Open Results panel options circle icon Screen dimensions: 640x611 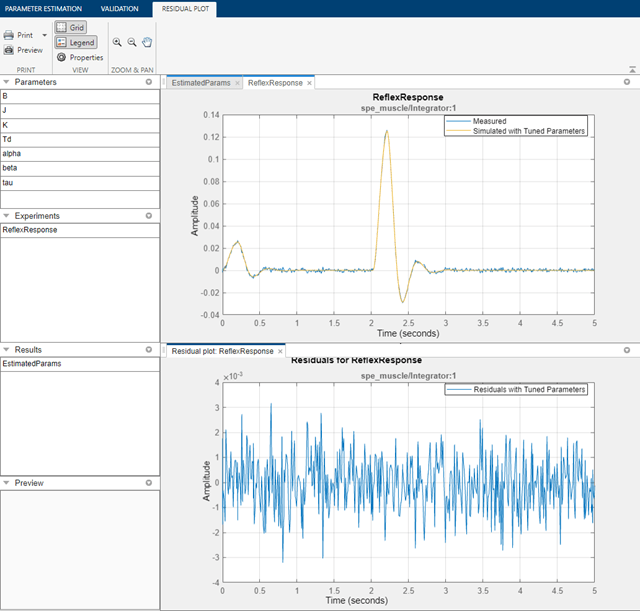[148, 349]
